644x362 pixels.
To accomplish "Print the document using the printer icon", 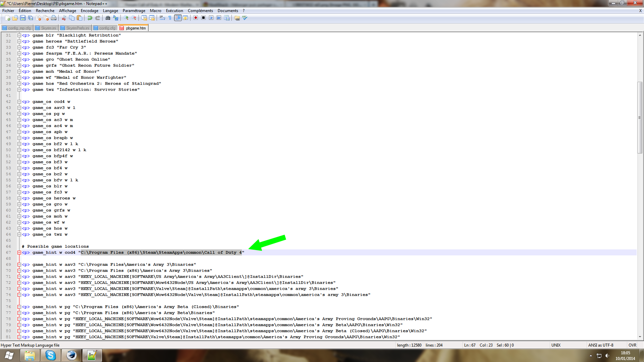I will click(54, 18).
